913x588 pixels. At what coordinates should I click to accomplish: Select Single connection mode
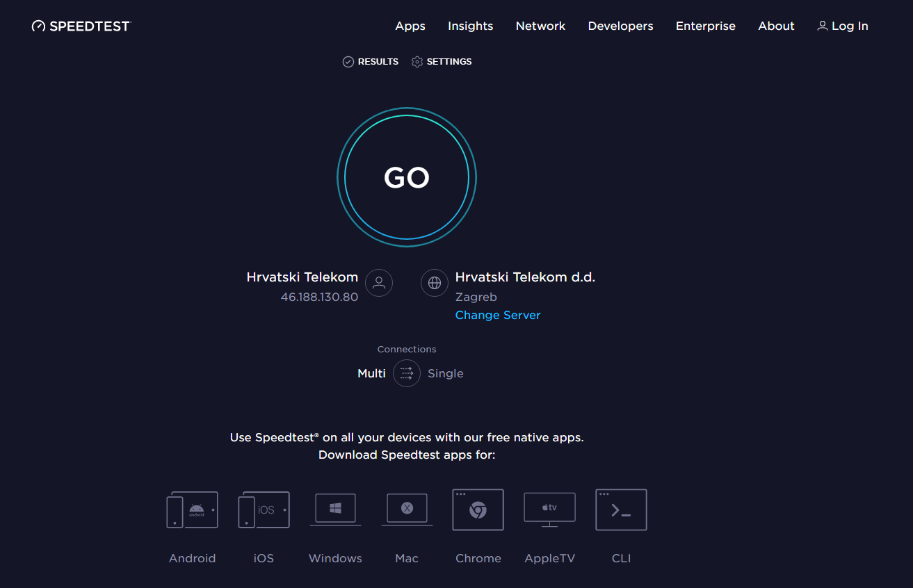coord(446,373)
